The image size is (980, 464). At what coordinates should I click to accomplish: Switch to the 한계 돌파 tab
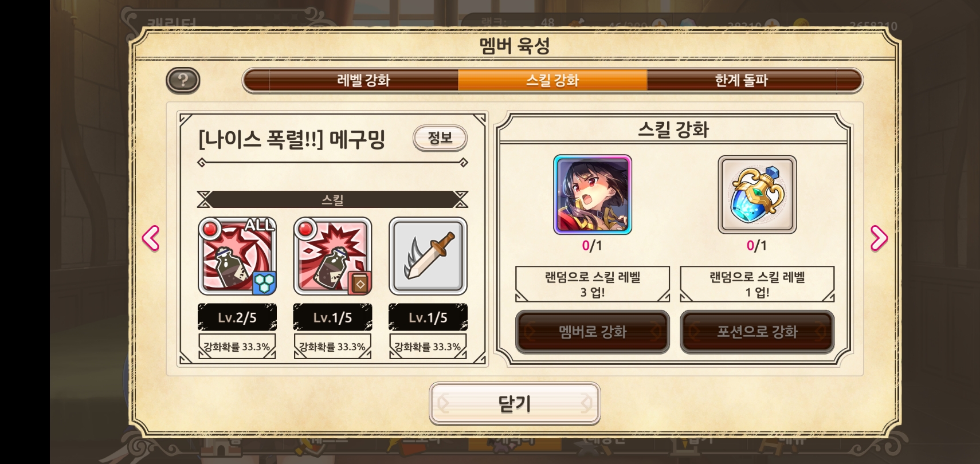[741, 80]
